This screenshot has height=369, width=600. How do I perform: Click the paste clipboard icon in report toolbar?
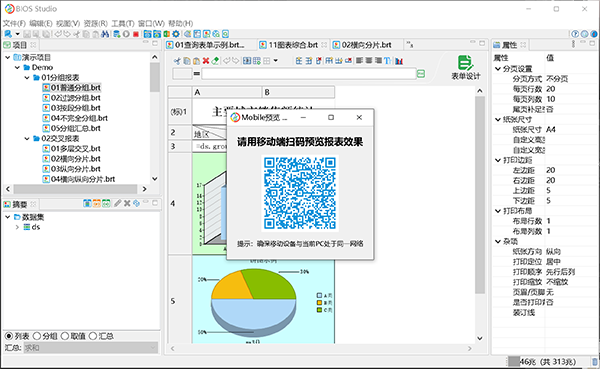click(196, 61)
